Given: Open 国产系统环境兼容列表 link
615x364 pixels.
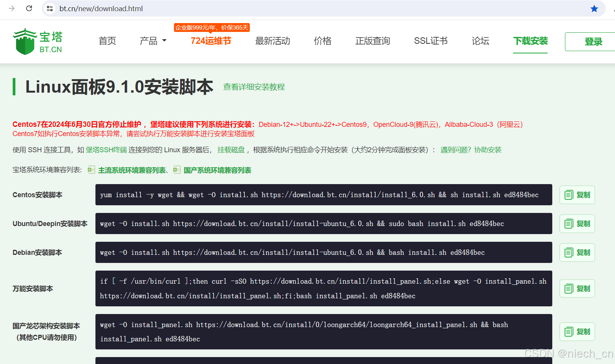Looking at the screenshot, I should click(x=217, y=170).
